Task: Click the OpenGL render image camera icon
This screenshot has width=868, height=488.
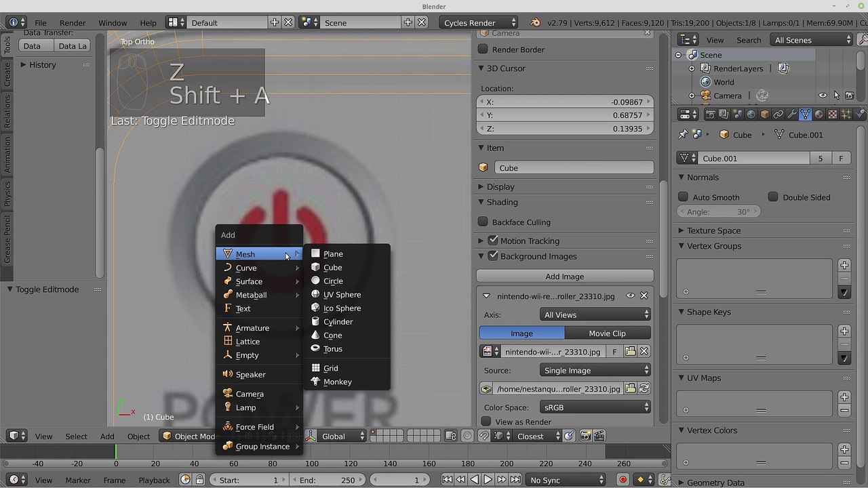Action: pos(586,436)
